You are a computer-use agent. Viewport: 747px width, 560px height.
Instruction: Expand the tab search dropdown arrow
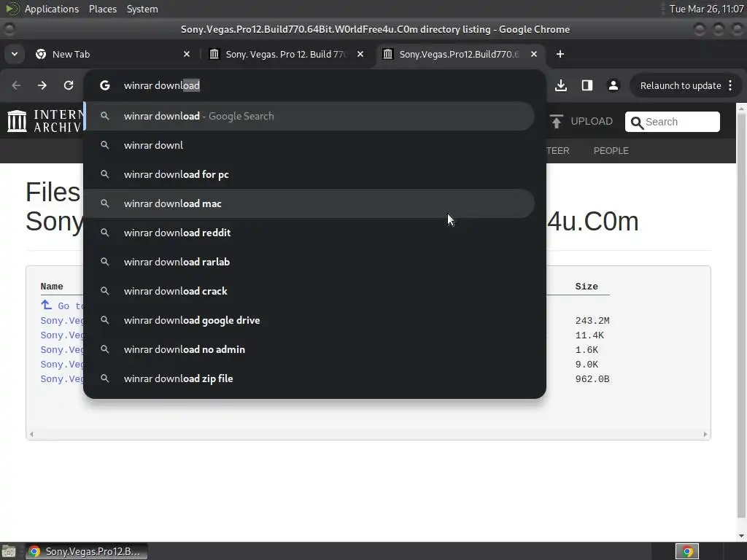pyautogui.click(x=15, y=54)
